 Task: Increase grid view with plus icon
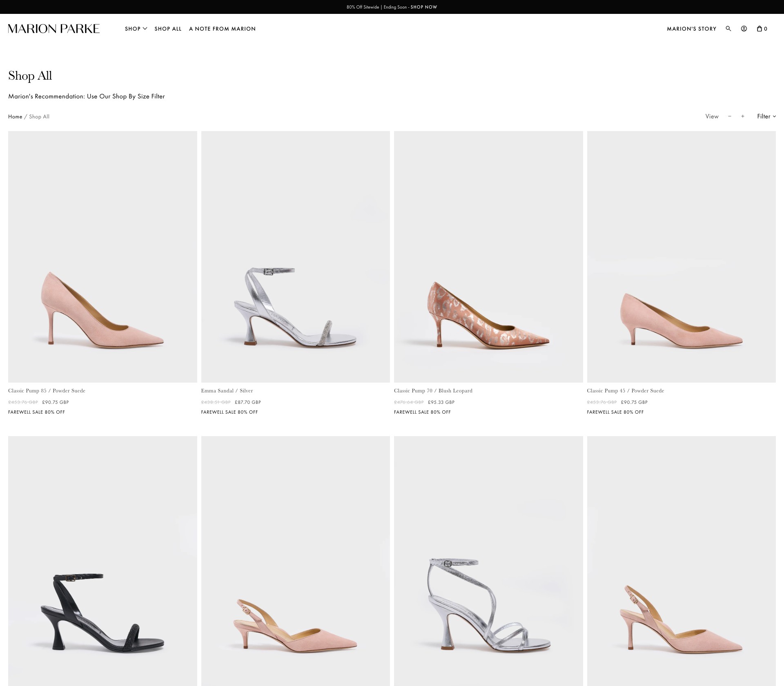743,116
